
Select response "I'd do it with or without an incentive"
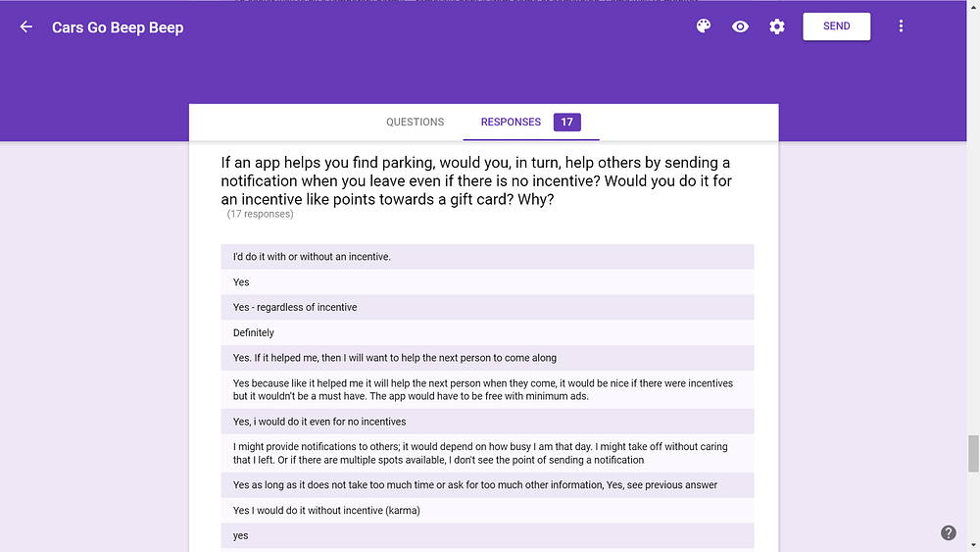[x=487, y=256]
